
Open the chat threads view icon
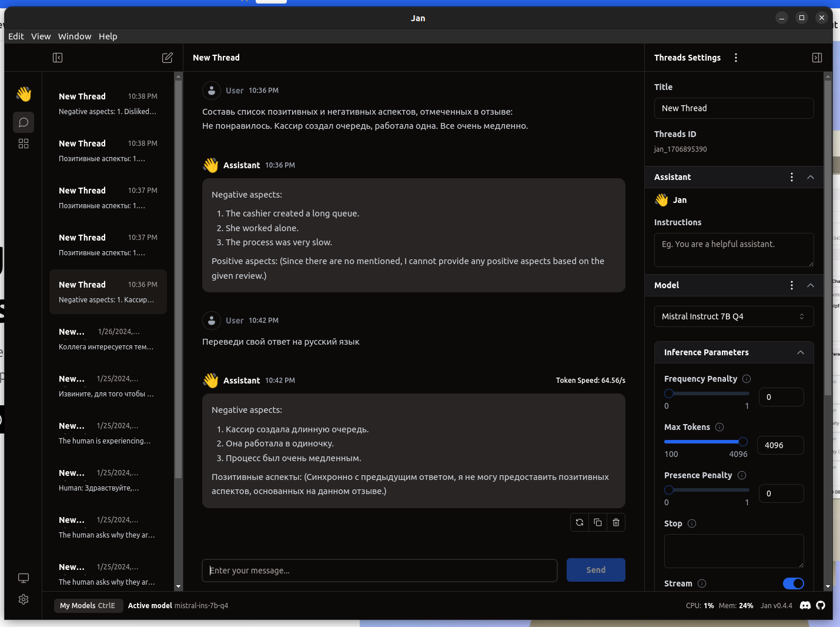click(24, 122)
